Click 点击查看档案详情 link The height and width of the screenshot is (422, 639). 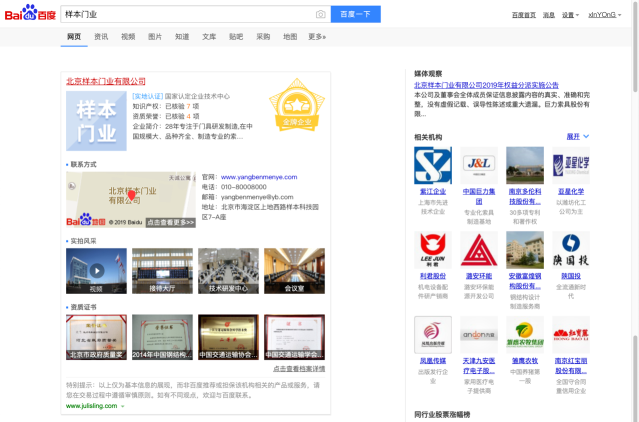299,369
